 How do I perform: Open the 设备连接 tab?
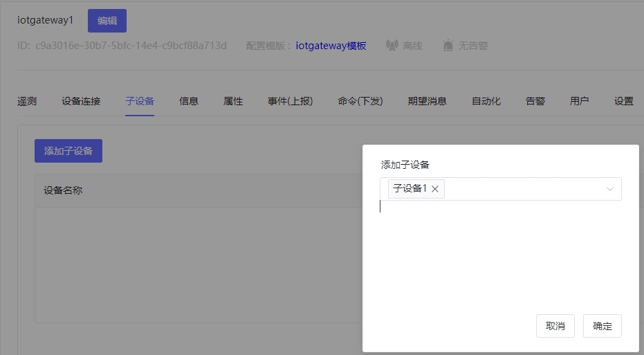point(81,101)
